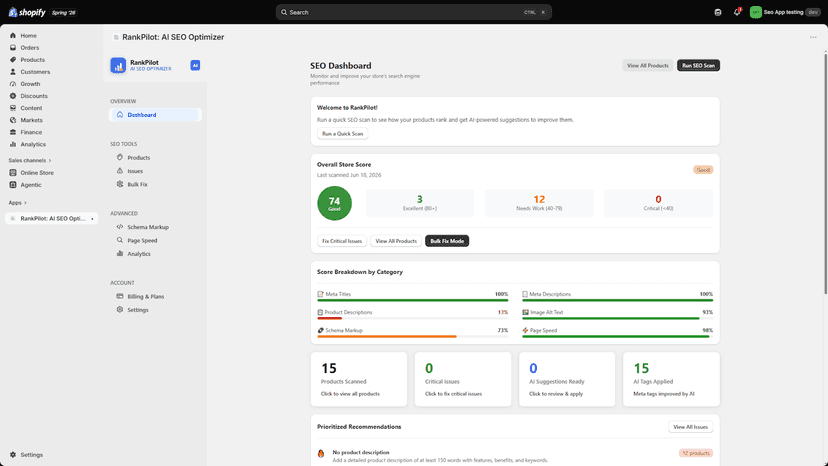Viewport: 828px width, 466px height.
Task: Click the 74 Good score circle
Action: pos(334,203)
